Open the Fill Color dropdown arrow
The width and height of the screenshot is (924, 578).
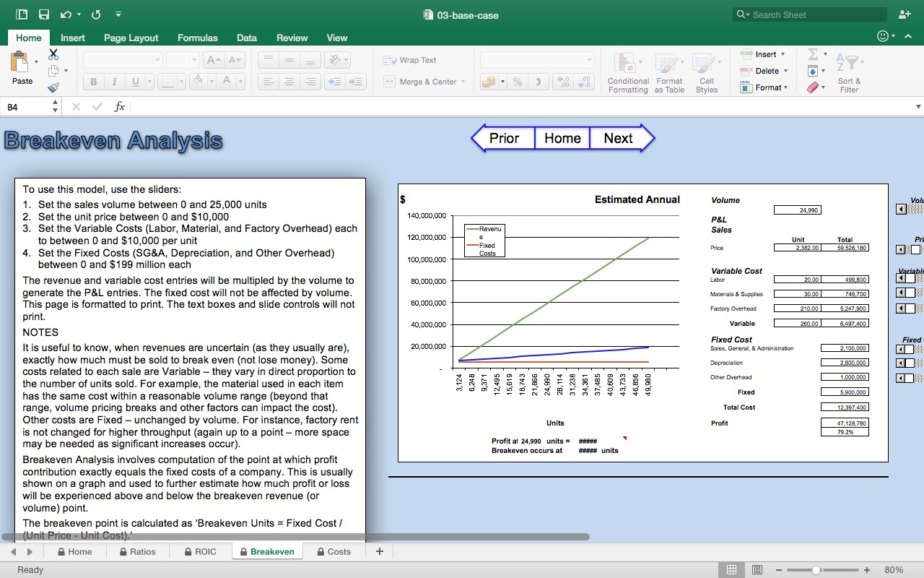click(213, 81)
